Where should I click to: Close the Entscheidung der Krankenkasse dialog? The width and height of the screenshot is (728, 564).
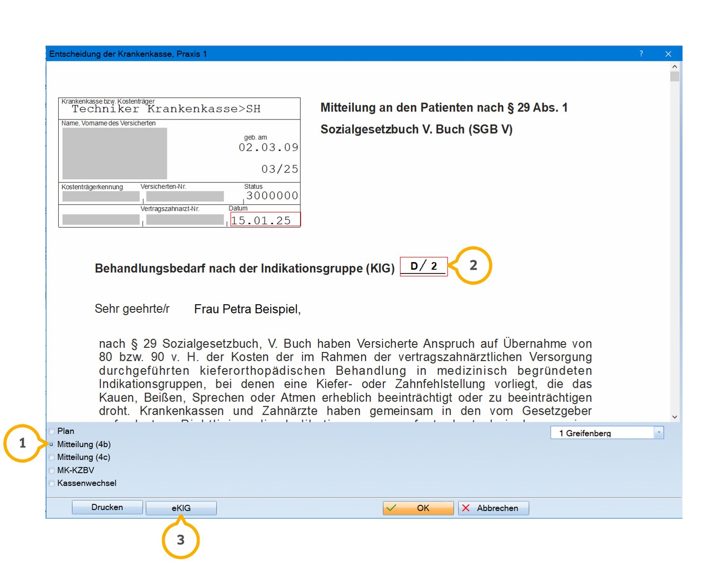668,54
